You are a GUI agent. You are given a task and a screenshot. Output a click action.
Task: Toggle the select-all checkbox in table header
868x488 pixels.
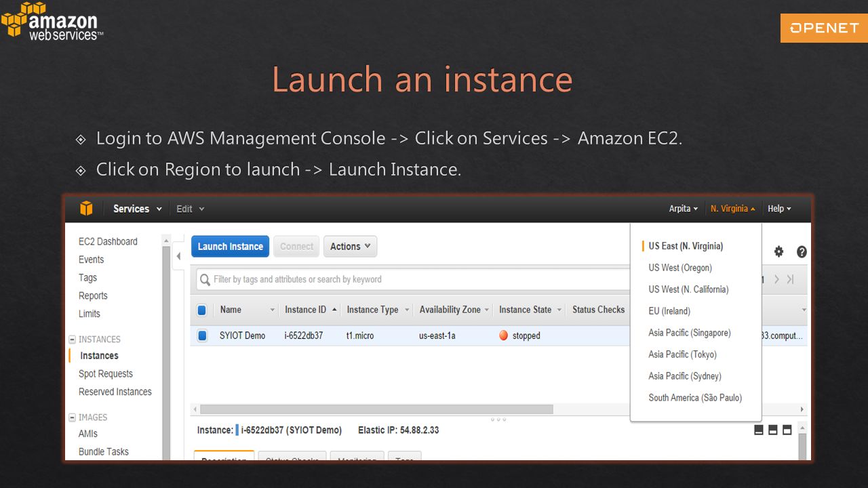[x=202, y=310]
